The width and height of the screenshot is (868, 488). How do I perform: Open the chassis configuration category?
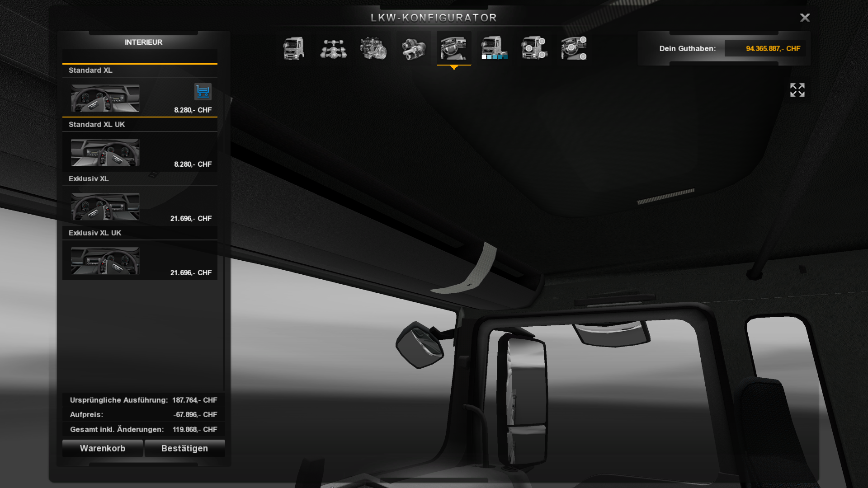334,48
